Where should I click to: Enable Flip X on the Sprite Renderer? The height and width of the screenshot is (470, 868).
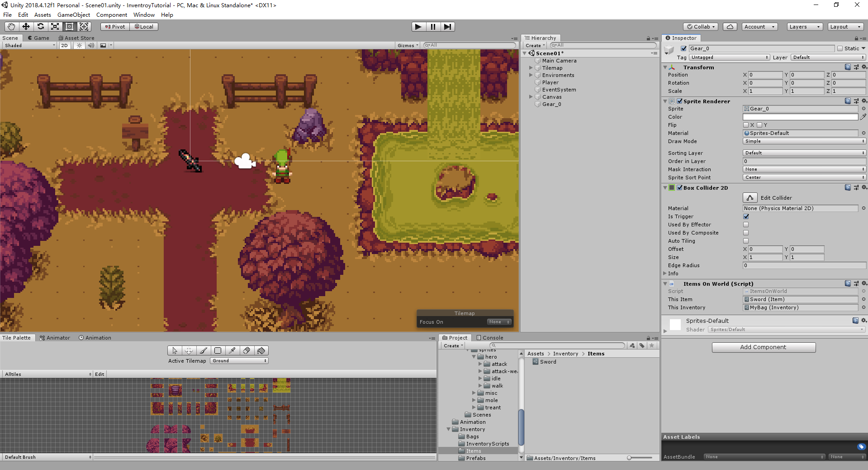(746, 125)
